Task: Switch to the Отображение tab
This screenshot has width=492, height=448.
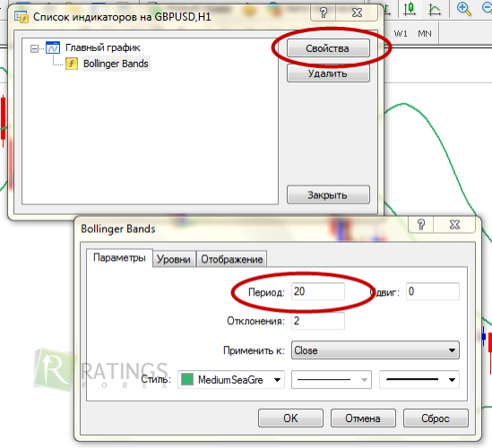Action: [x=231, y=259]
